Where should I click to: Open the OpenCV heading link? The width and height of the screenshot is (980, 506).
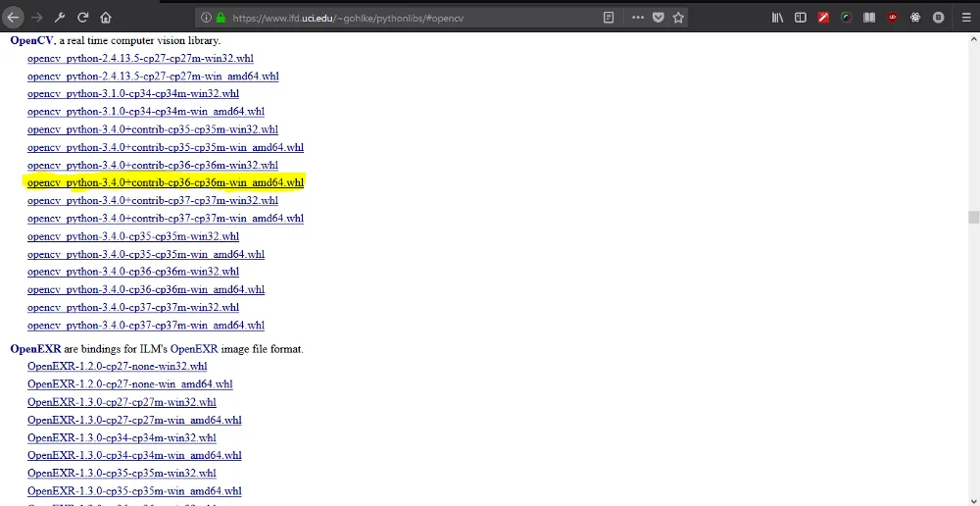click(x=32, y=40)
